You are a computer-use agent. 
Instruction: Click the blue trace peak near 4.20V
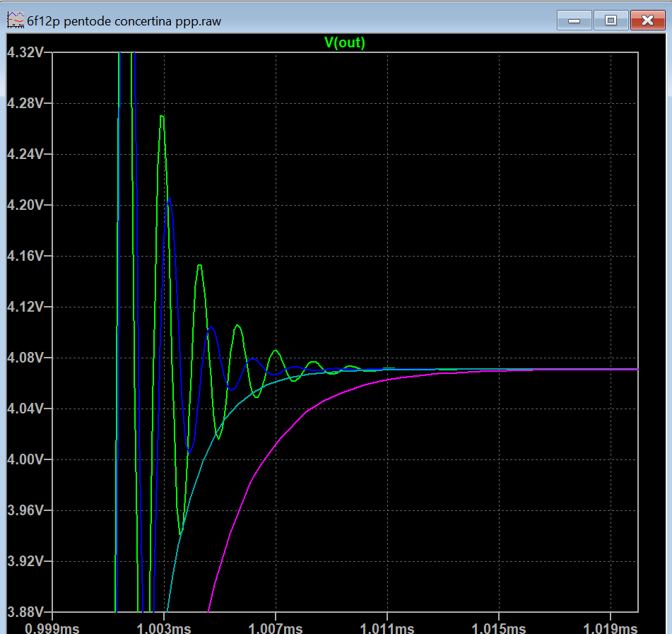pyautogui.click(x=170, y=199)
